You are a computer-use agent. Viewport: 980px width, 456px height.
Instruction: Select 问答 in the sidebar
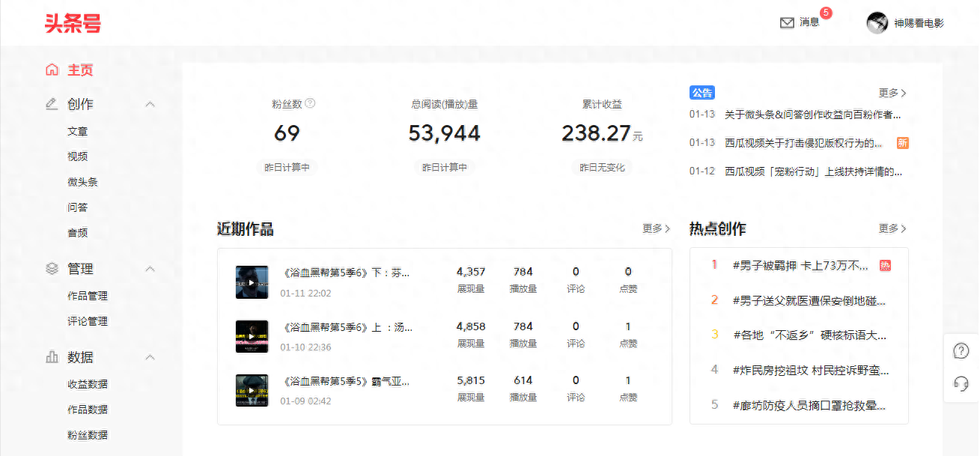[x=78, y=207]
